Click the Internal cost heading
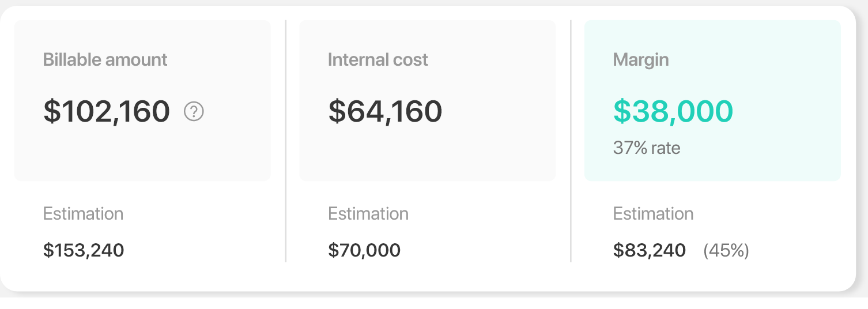Viewport: 868px width, 309px height. (x=378, y=60)
